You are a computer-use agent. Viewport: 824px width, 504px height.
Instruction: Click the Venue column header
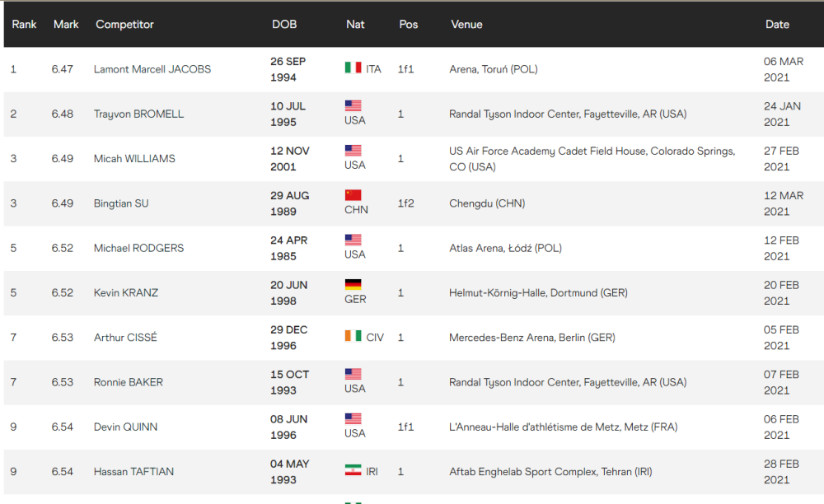466,24
